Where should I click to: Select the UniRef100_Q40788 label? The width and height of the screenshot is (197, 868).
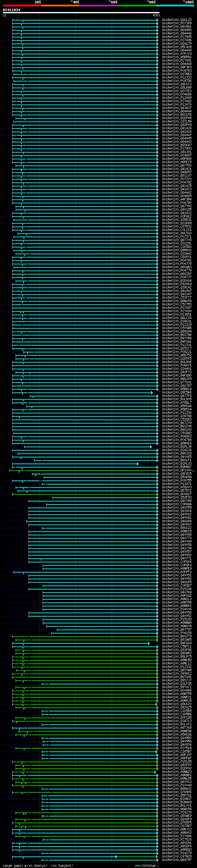177,501
